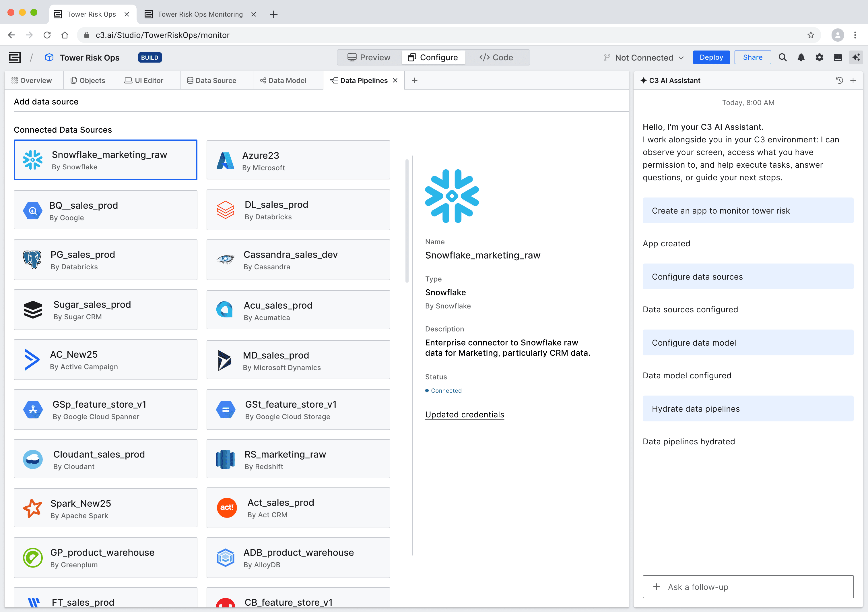
Task: Toggle the C3 AI Assistant sparkle icon
Action: point(856,57)
